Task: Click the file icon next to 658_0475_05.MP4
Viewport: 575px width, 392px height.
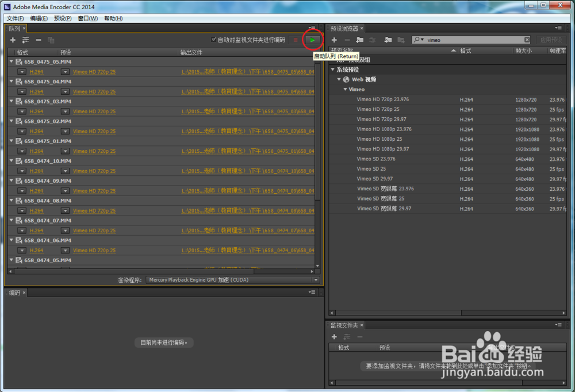Action: click(x=19, y=62)
